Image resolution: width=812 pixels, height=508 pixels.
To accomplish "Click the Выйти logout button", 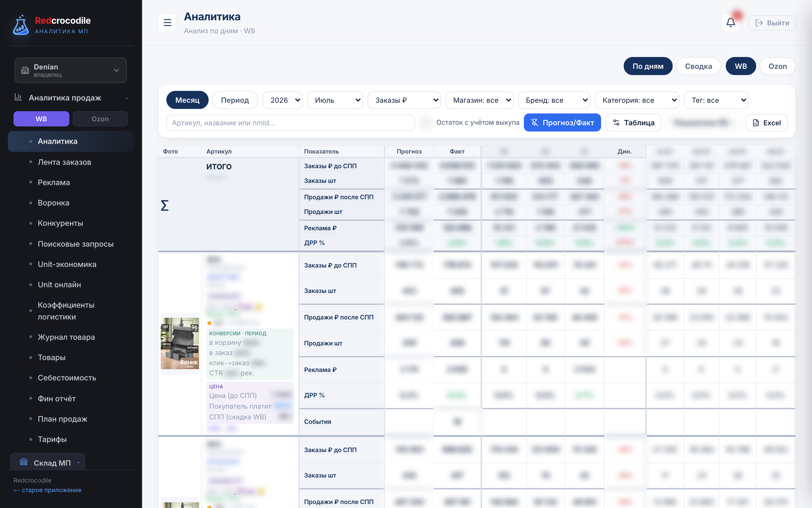I will point(772,23).
